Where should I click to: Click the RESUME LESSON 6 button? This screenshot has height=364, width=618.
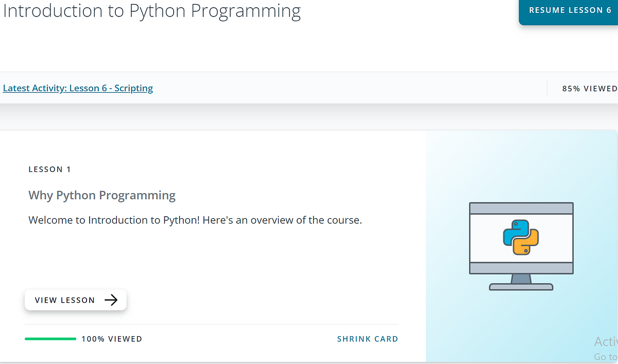point(570,11)
